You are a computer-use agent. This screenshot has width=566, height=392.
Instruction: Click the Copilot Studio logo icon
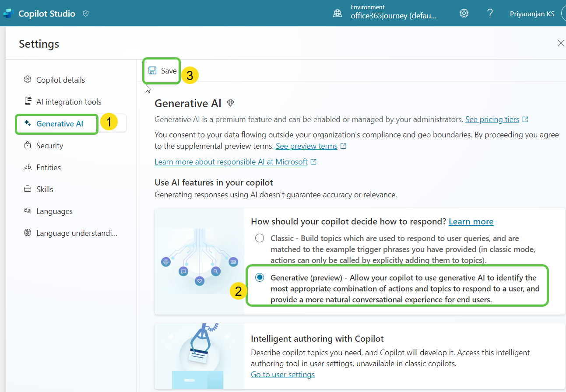[x=8, y=14]
